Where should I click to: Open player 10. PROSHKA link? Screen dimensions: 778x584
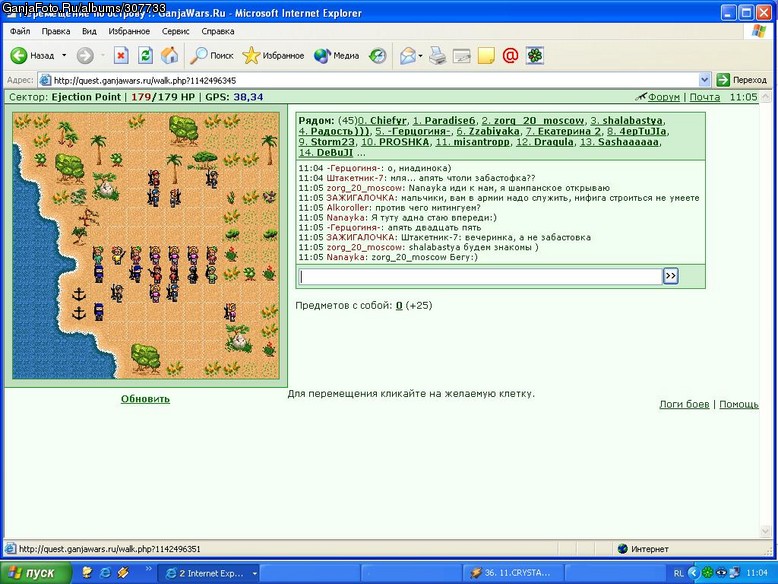pos(395,142)
